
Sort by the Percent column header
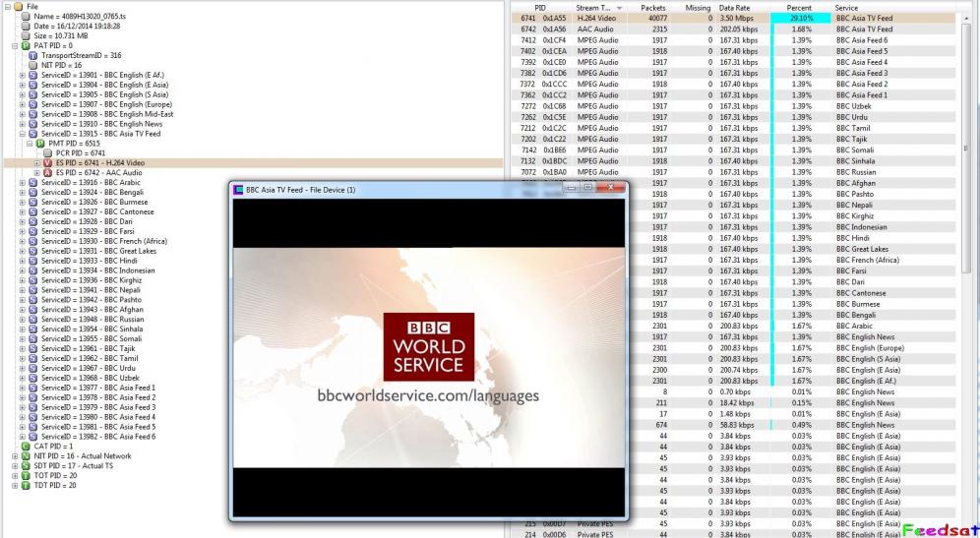(799, 8)
